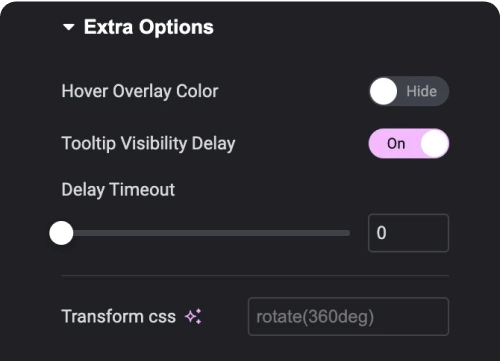Focus the Delay Timeout number field

point(408,233)
